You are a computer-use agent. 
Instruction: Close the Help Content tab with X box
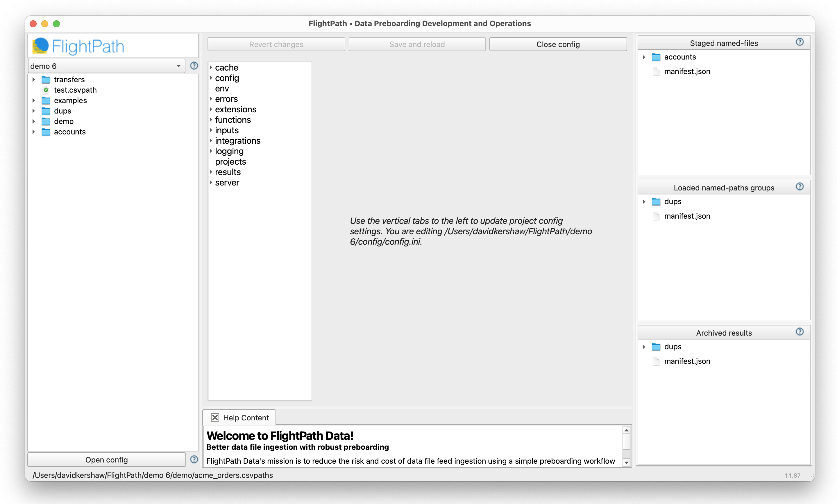tap(215, 417)
